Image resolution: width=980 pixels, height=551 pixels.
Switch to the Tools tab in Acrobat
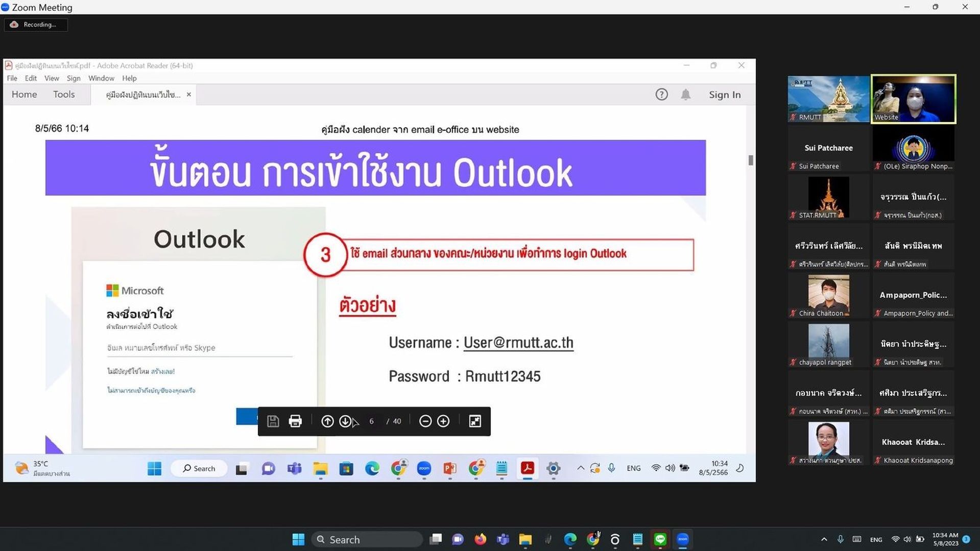pos(64,94)
